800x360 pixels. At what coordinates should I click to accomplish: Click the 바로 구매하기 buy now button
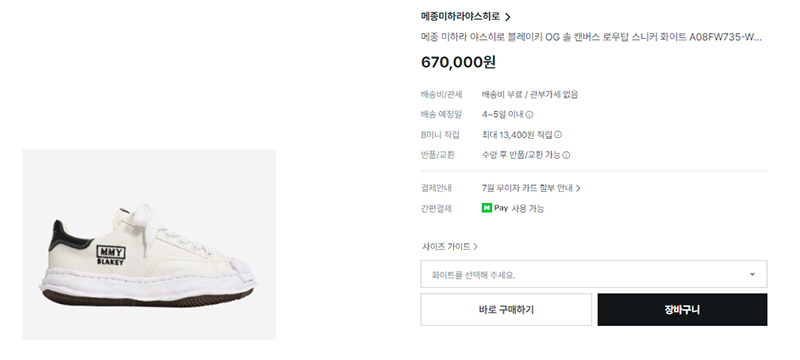[x=506, y=310]
